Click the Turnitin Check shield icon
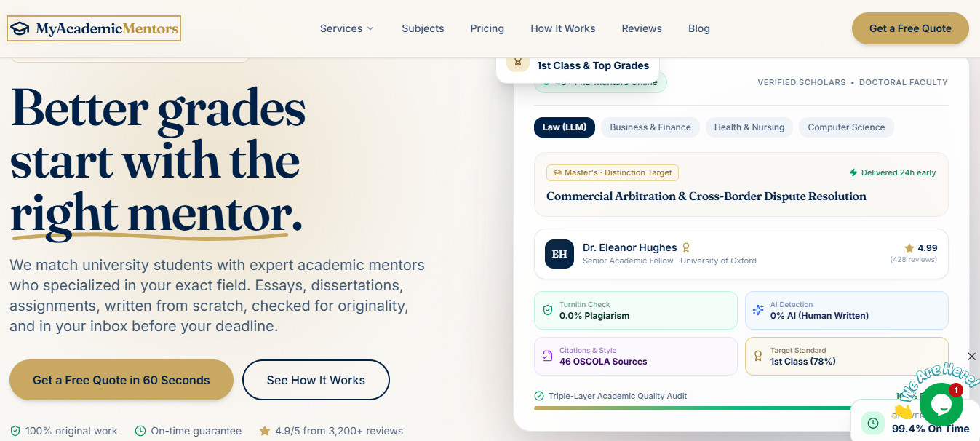The image size is (980, 441). pos(548,310)
